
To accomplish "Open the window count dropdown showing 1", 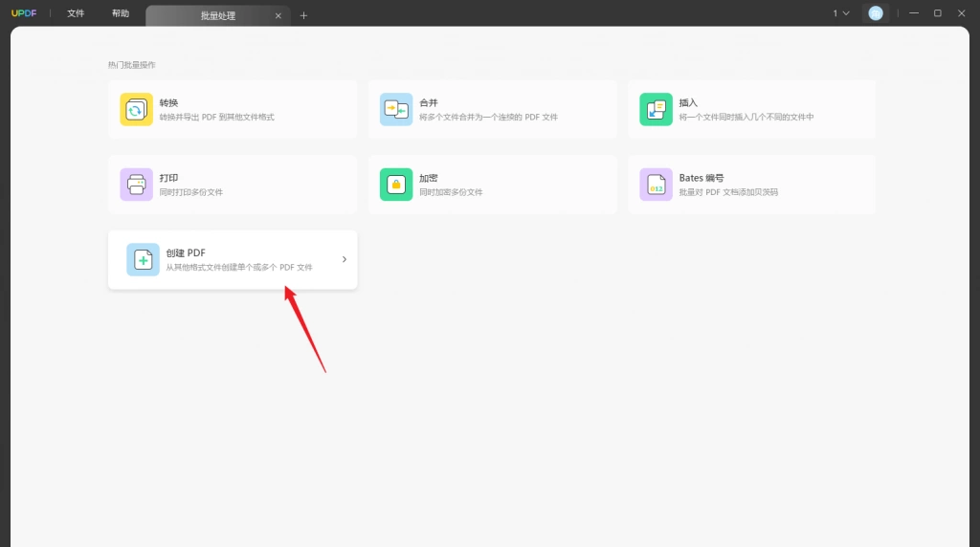I will 840,13.
